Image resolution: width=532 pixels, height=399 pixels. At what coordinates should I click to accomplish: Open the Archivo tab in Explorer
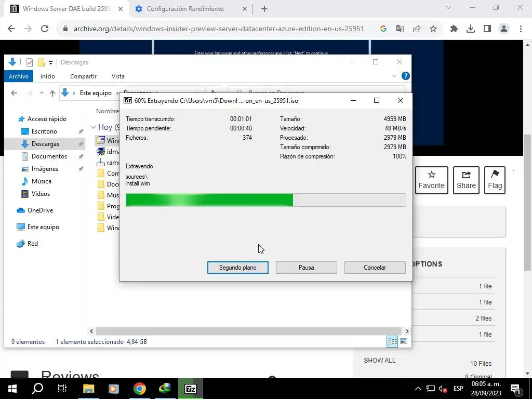click(19, 76)
